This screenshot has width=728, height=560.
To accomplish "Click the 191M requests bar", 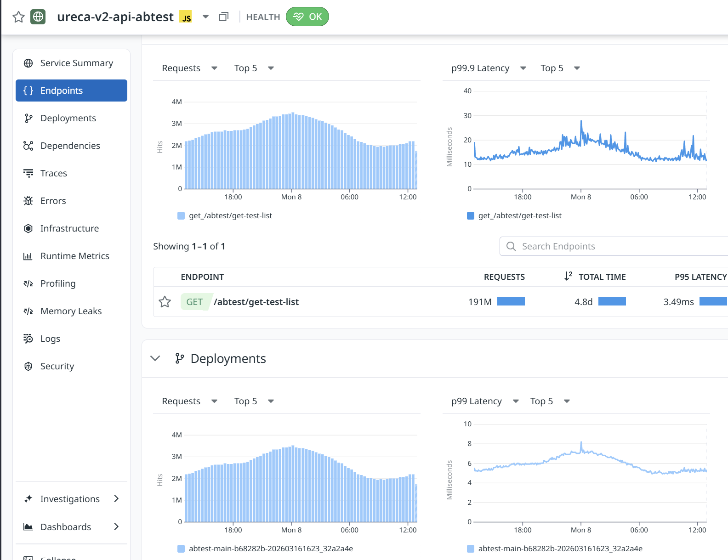I will coord(511,301).
